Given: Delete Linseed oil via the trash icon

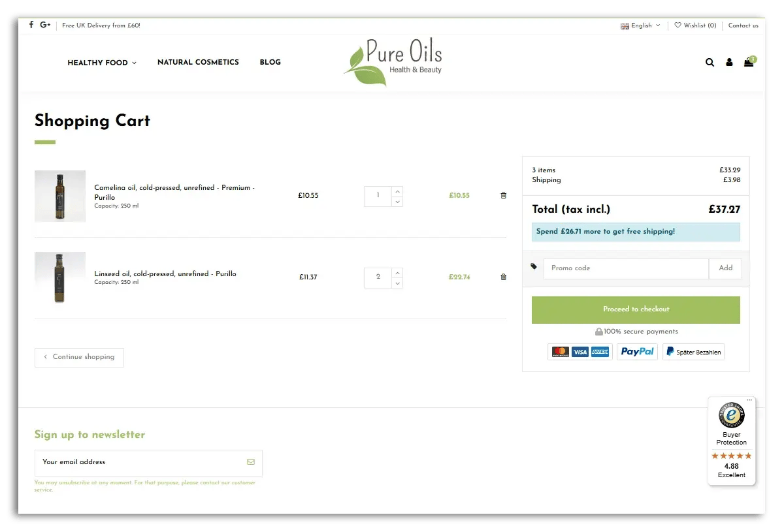Looking at the screenshot, I should tap(503, 277).
